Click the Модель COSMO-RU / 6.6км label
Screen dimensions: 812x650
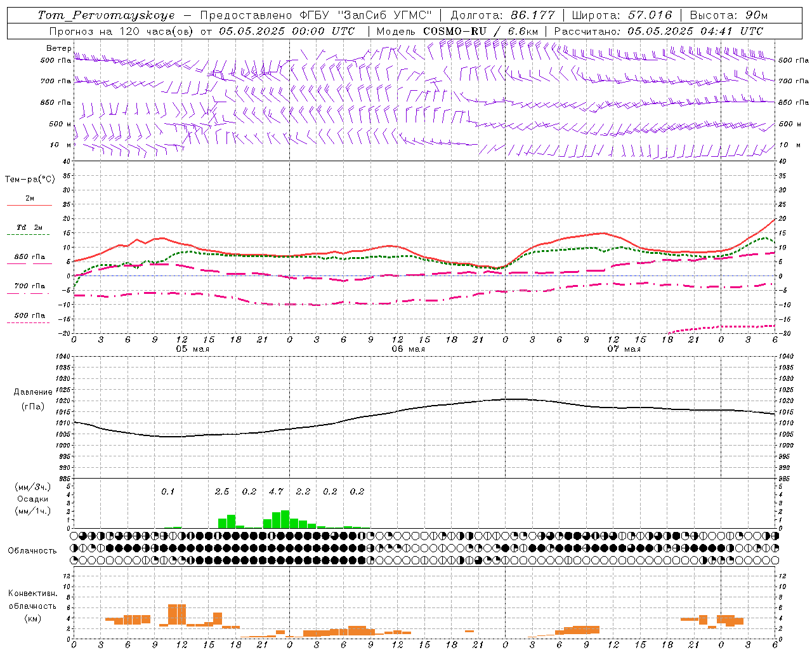[457, 31]
